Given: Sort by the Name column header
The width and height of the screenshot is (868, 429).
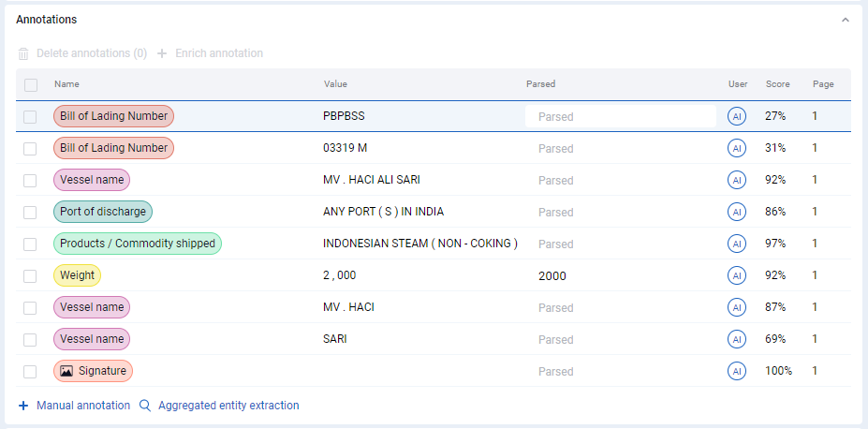Looking at the screenshot, I should (66, 84).
